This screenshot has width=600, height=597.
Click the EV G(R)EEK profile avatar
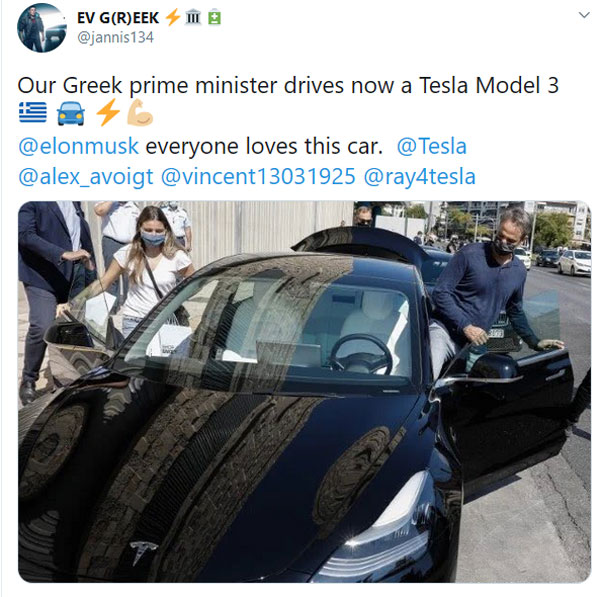(x=42, y=28)
